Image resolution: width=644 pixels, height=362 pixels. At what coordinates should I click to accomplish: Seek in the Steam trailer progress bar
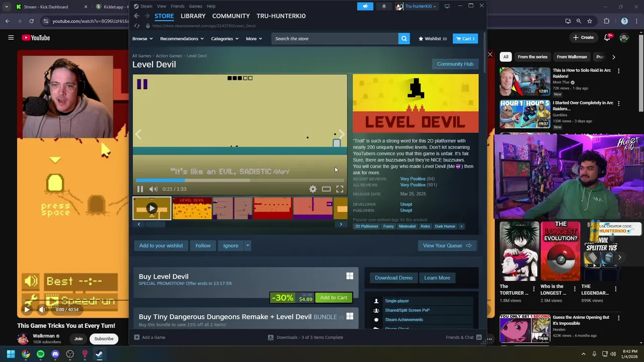click(x=240, y=180)
